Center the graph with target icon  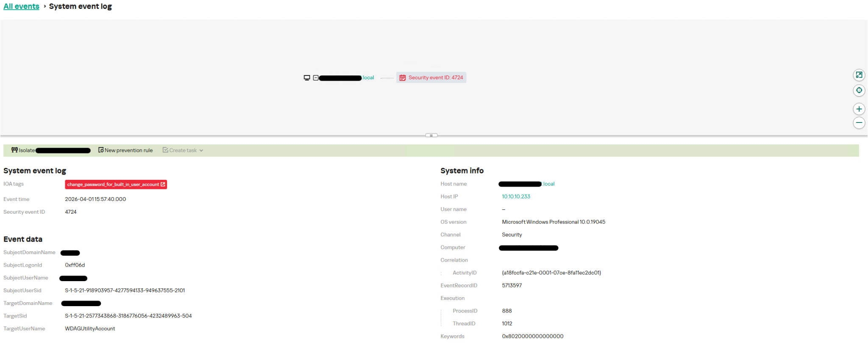tap(859, 90)
